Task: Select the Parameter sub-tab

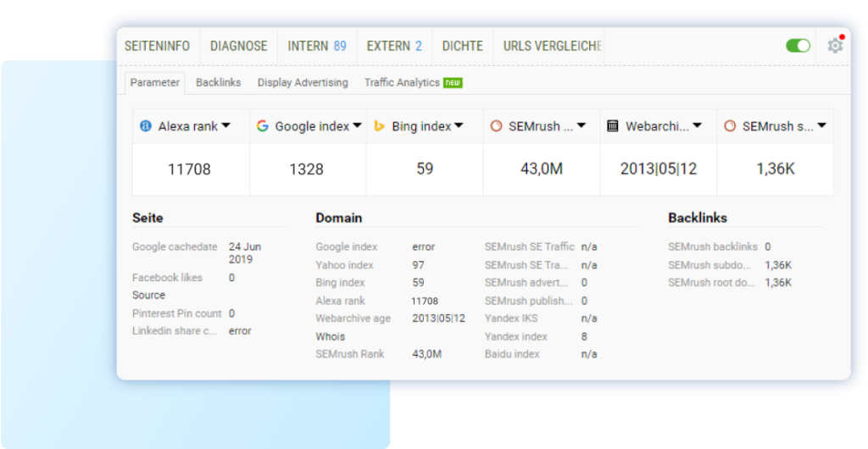Action: click(x=155, y=83)
